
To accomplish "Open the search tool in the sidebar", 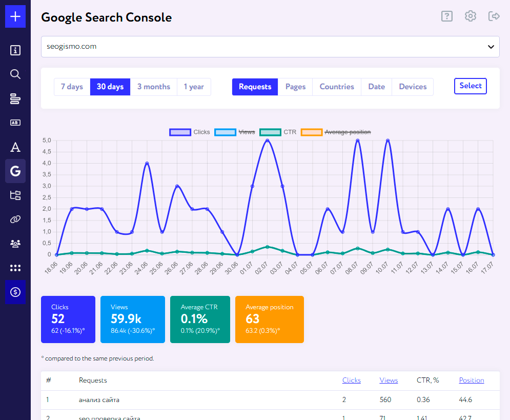I will [x=15, y=74].
